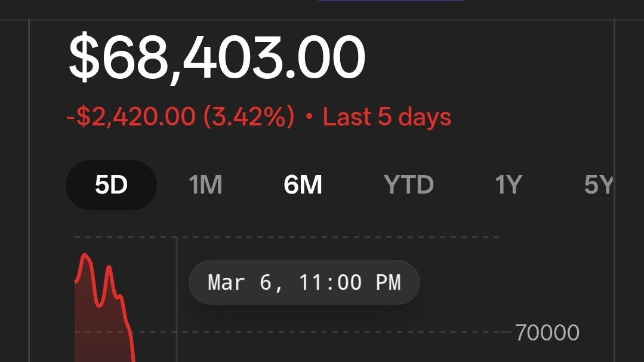Switch chart to 1M range

(205, 185)
